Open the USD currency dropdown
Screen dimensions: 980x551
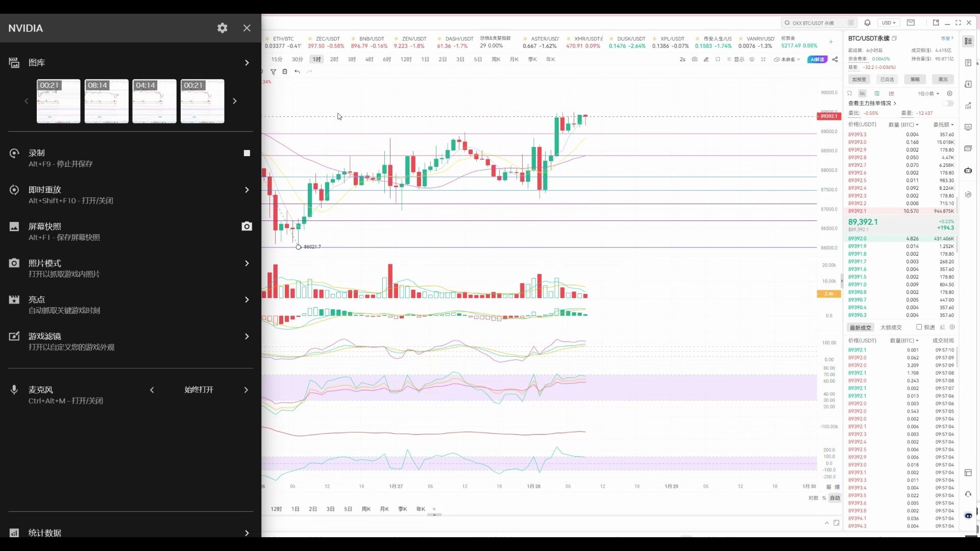(888, 23)
